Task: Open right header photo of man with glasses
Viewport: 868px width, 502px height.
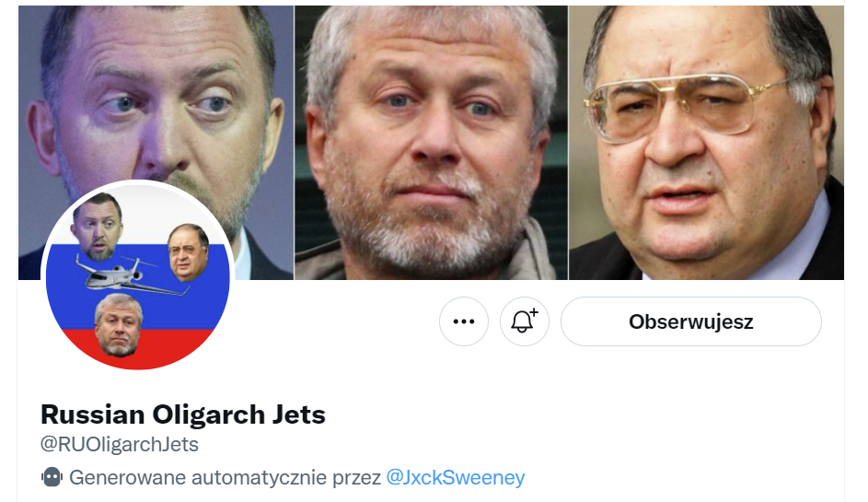Action: tap(707, 143)
